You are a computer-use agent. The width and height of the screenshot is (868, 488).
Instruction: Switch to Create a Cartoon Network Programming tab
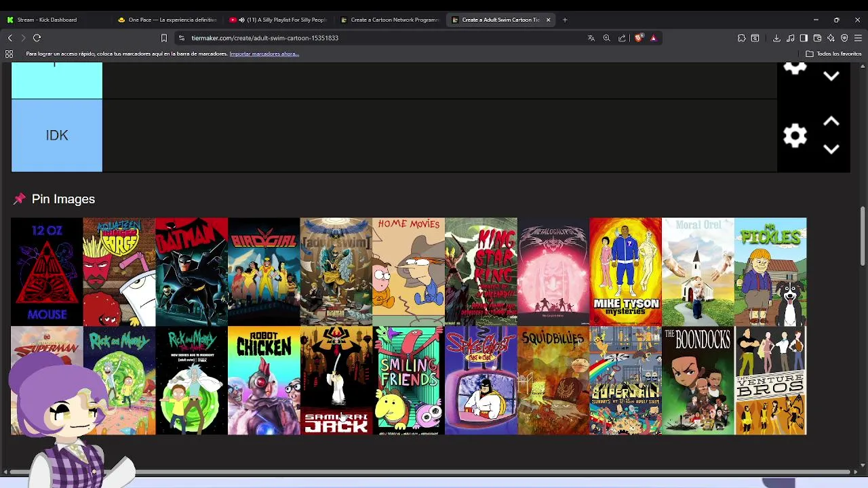(x=390, y=20)
